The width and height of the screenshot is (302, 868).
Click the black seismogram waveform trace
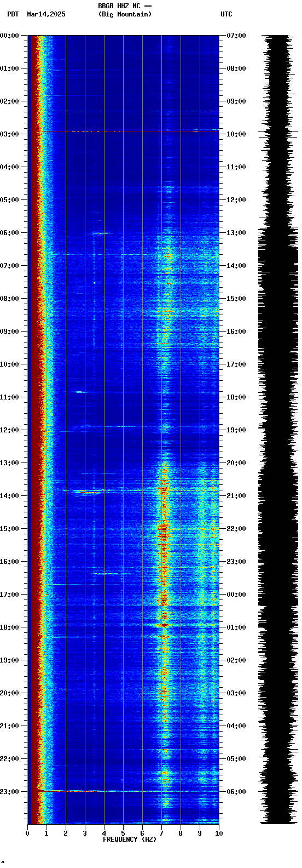pos(278,430)
